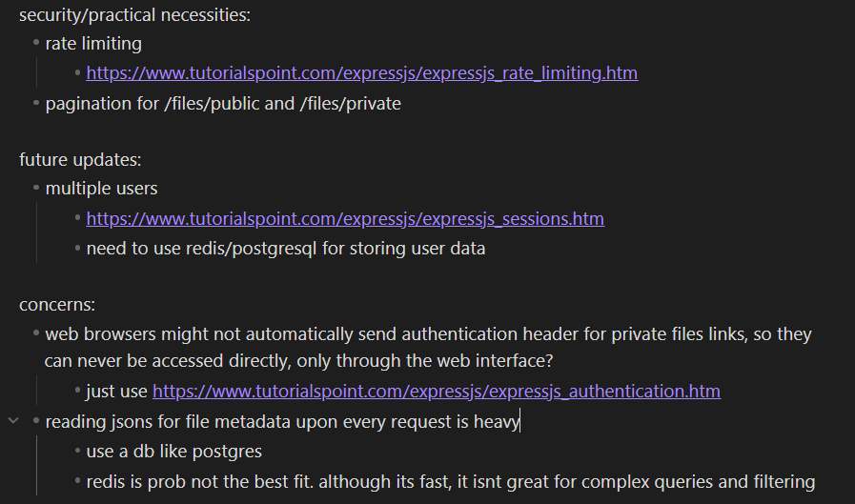Click the bullet before "use a db like postgres"
Screen dimensions: 855x504
[77, 452]
